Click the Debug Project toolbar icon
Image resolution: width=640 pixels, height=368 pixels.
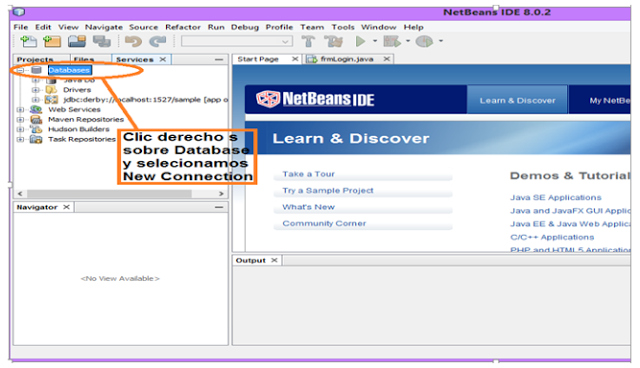tap(392, 41)
